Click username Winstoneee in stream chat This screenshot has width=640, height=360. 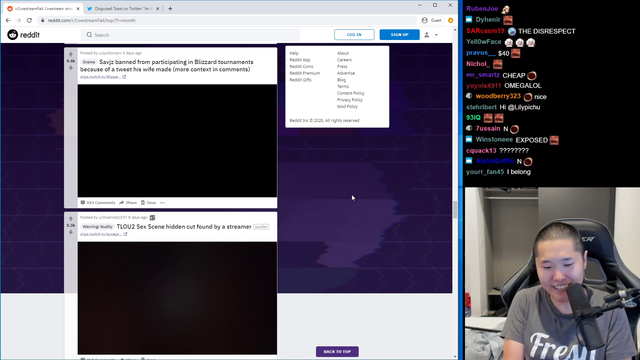pos(494,140)
